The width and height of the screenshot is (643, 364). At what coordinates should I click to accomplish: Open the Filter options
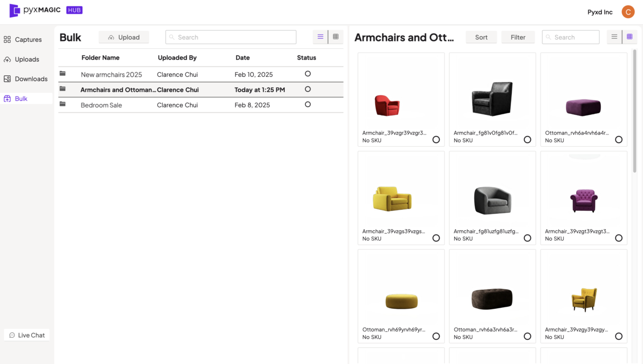pyautogui.click(x=518, y=37)
